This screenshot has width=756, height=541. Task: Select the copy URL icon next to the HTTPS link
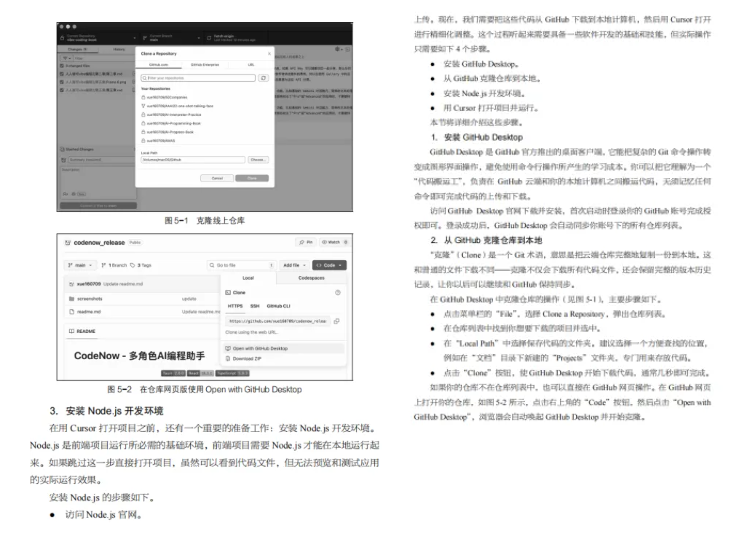[x=336, y=321]
